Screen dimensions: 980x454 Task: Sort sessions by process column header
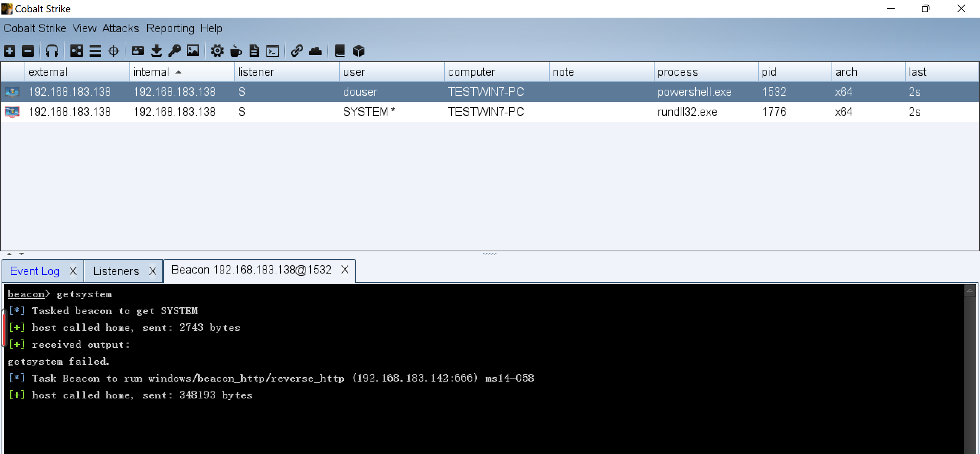click(706, 72)
